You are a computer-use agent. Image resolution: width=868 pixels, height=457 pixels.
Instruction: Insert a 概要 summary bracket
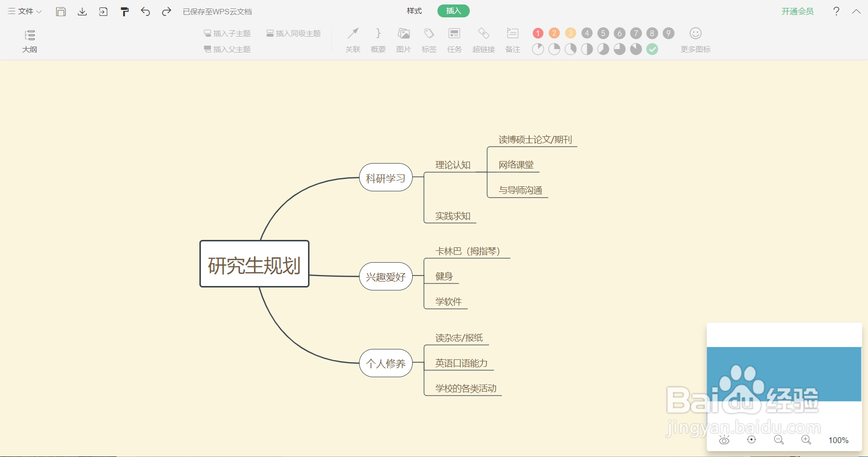[x=378, y=41]
